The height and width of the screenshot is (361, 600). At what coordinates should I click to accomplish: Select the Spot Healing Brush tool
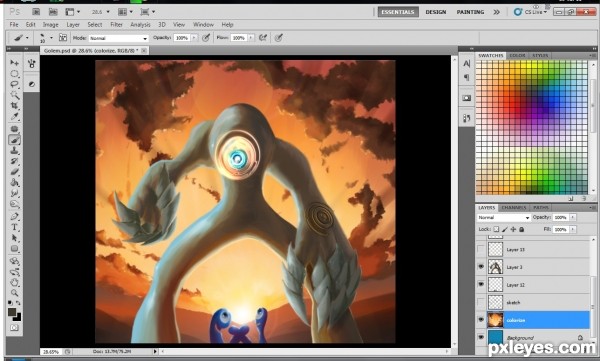[x=15, y=129]
